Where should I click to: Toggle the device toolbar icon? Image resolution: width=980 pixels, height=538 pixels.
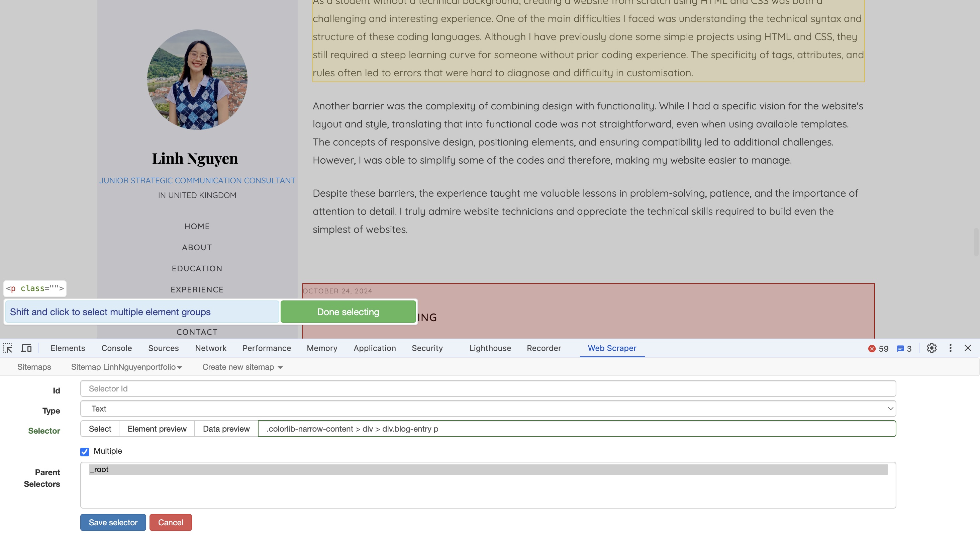pyautogui.click(x=26, y=348)
